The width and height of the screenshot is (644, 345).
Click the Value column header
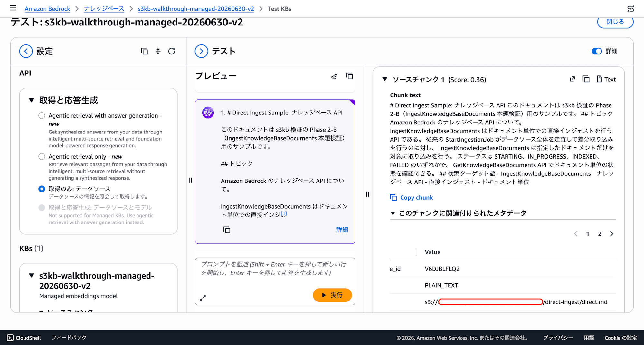(432, 252)
